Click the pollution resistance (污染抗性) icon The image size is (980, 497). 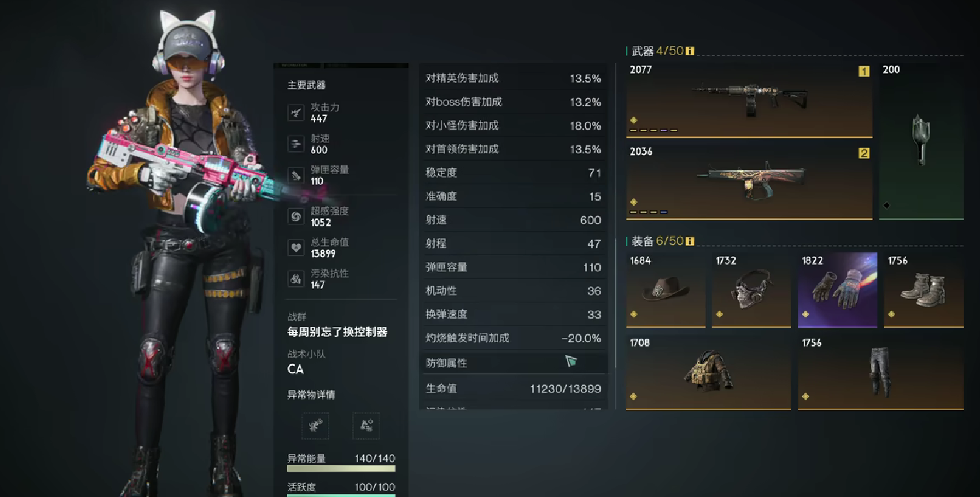point(296,279)
